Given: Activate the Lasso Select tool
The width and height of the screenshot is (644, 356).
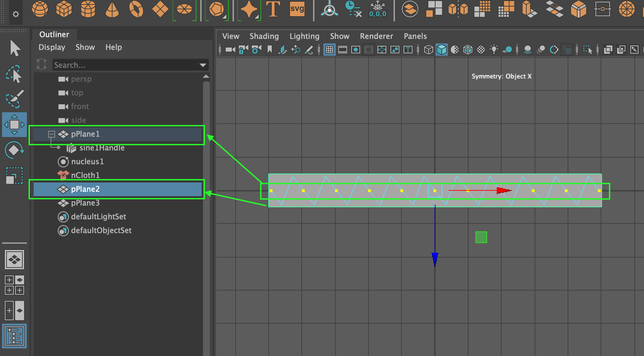Looking at the screenshot, I should tap(14, 74).
